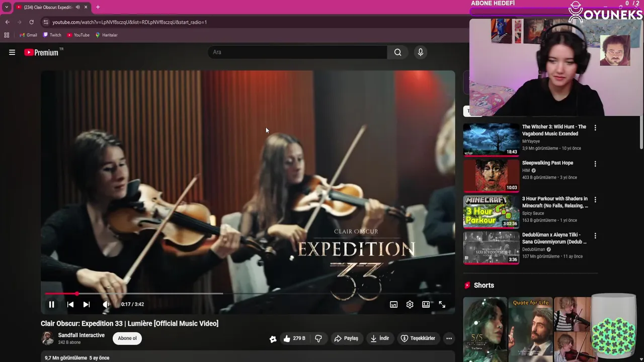Viewport: 644px width, 362px height.
Task: Open YouTube bookmark
Action: (x=78, y=35)
